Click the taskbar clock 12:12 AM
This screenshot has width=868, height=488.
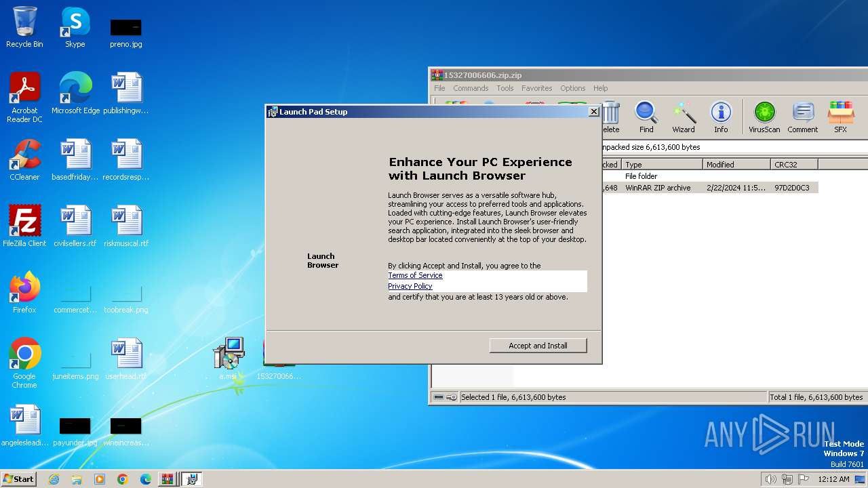click(x=833, y=479)
